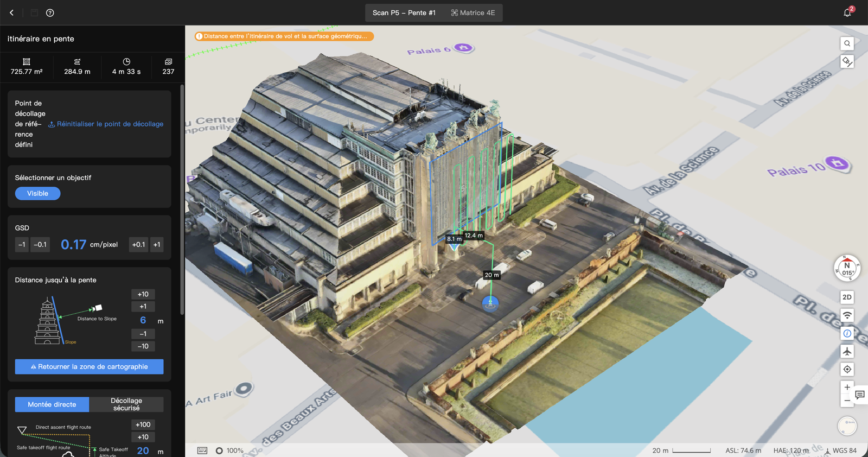Click the itinéraire en pente heading
The height and width of the screenshot is (457, 868).
41,39
